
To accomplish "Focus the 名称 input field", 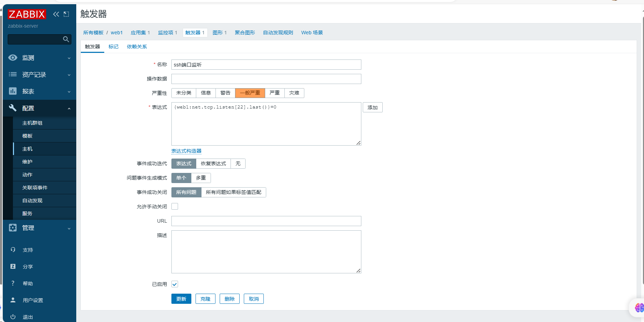I will 266,64.
